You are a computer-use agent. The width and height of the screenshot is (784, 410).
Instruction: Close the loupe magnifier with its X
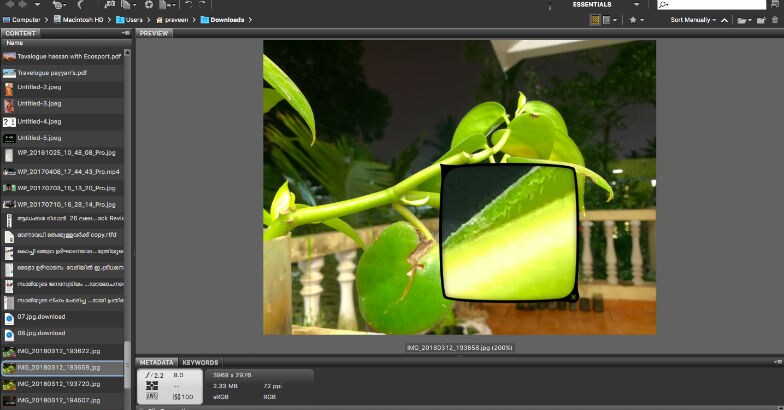(573, 297)
